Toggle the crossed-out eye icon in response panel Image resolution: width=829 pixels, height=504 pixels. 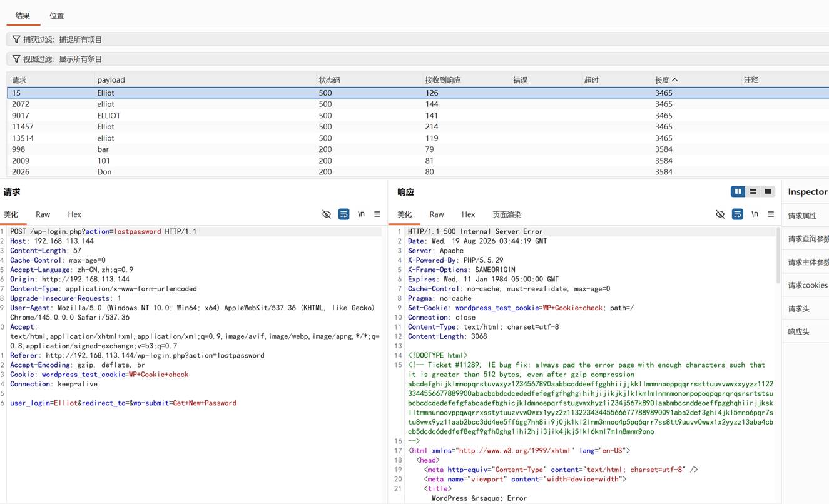click(x=720, y=214)
